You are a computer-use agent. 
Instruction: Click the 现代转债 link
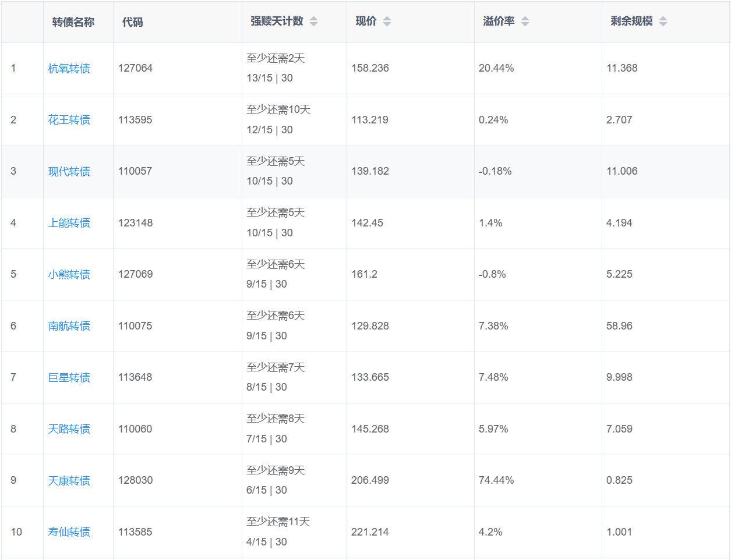point(69,172)
